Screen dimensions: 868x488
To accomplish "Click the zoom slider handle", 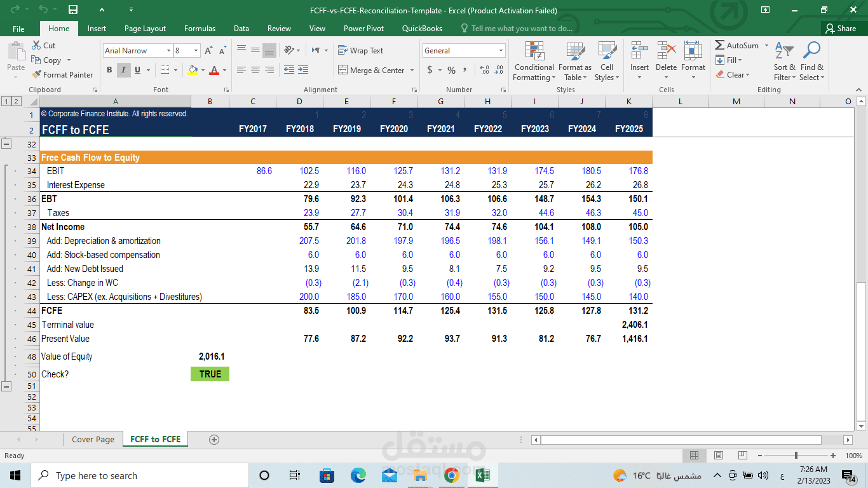I will point(796,456).
